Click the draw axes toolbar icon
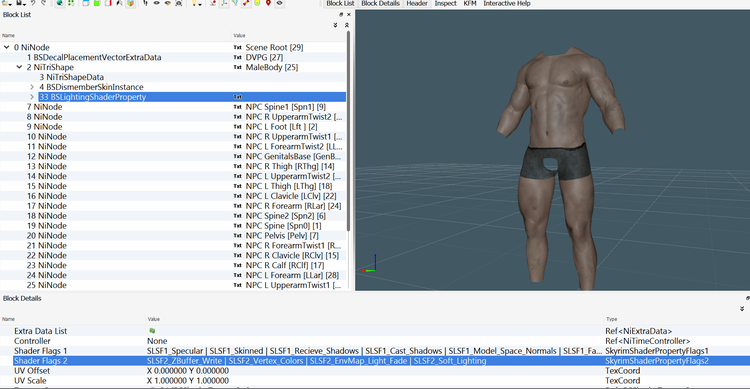The image size is (750, 389). coord(224,3)
